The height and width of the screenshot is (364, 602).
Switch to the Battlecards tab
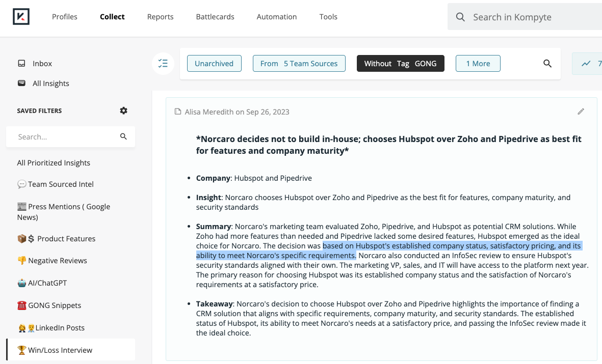click(215, 17)
